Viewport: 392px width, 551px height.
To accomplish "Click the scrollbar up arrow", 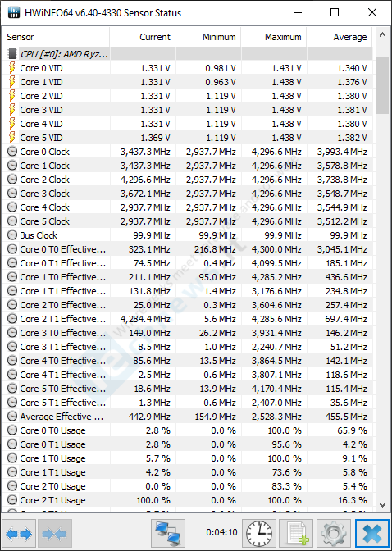I will pos(382,34).
